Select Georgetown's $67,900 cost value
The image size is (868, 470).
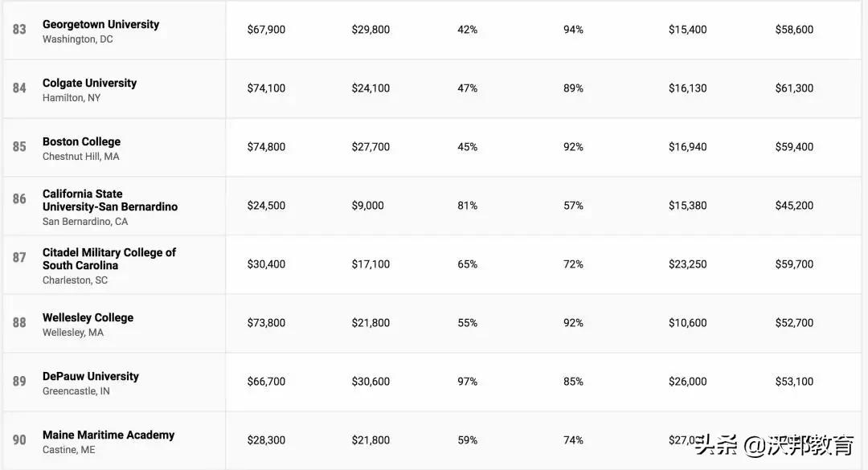tap(266, 30)
